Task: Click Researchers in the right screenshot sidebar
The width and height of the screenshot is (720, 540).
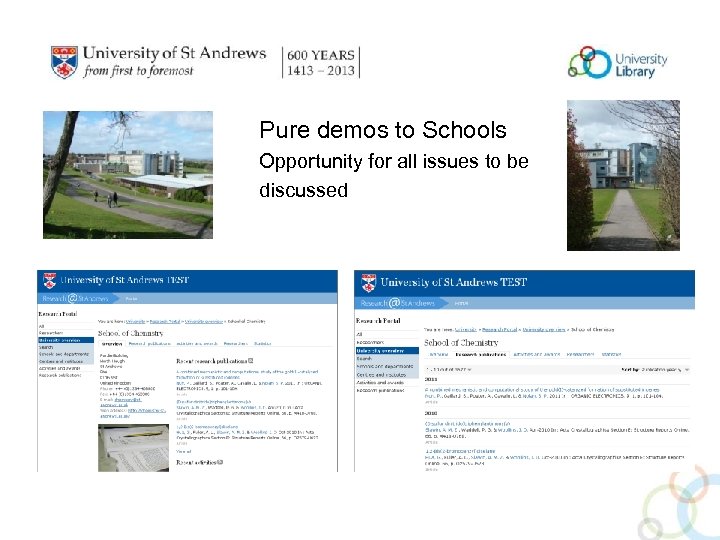Action: [370, 342]
